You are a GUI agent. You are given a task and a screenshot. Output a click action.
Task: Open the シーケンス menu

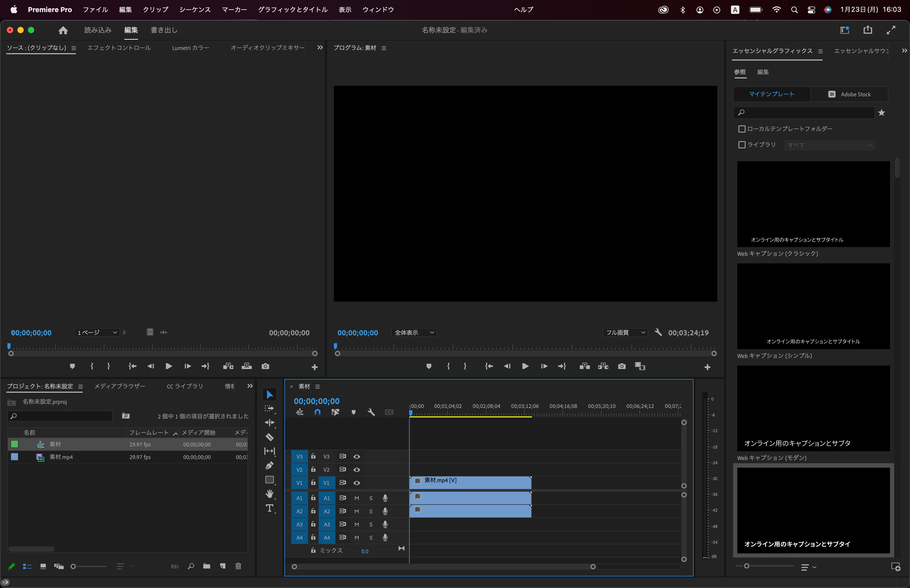coord(195,9)
